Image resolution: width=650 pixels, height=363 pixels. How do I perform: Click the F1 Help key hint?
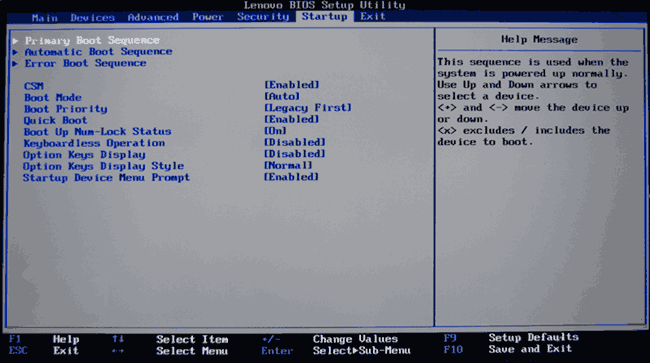(44, 339)
